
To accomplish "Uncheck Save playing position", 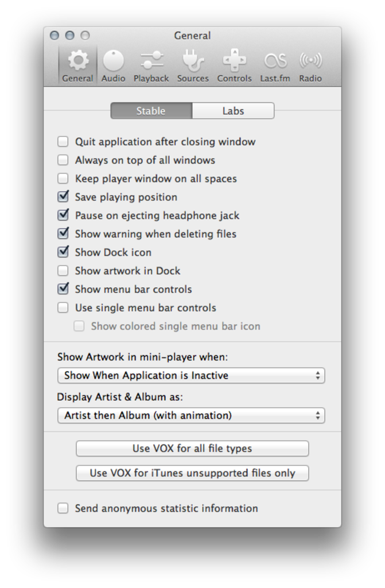I will point(63,197).
